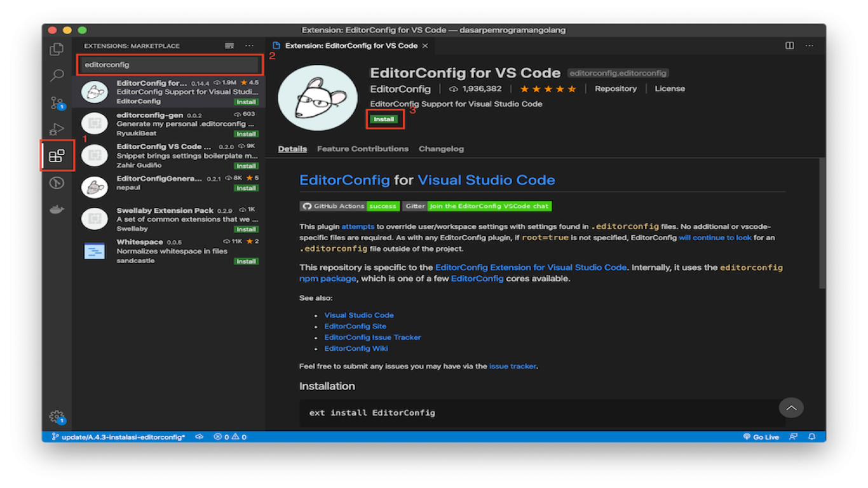868x488 pixels.
Task: Install EditorConfig from the results list
Action: click(246, 102)
